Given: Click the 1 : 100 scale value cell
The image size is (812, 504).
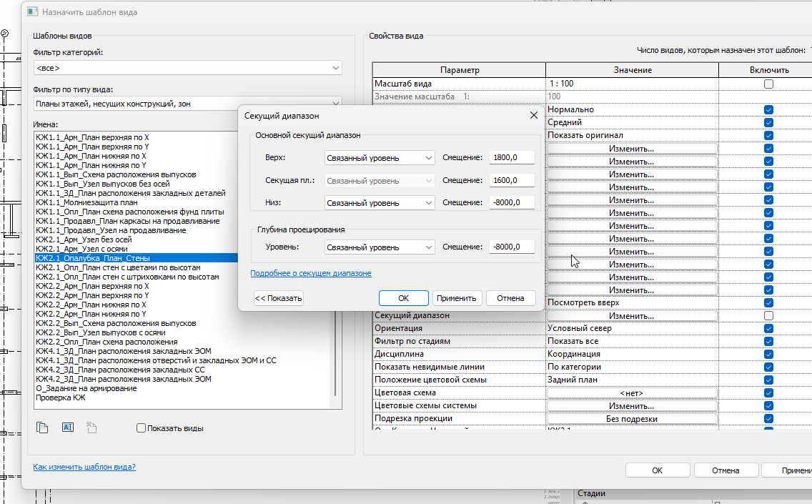Looking at the screenshot, I should pos(632,84).
